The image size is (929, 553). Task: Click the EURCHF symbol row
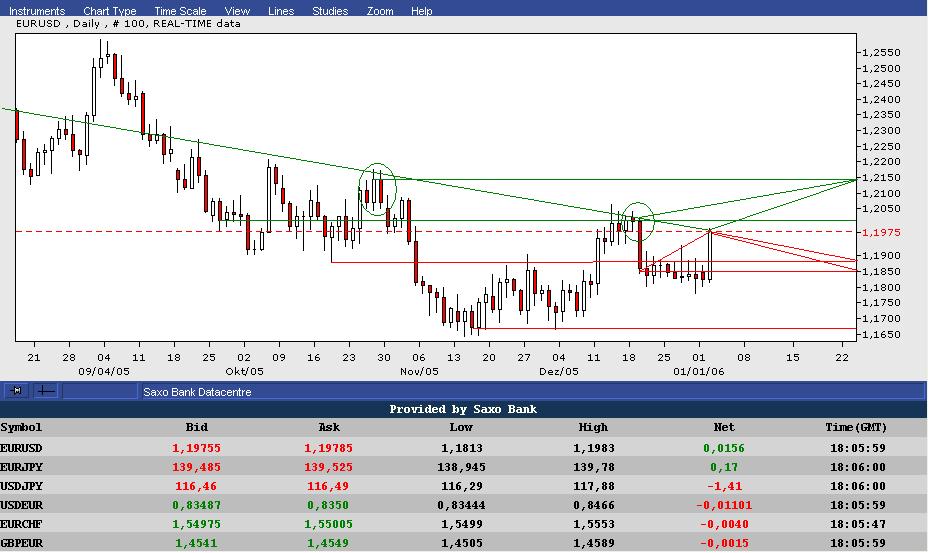pos(464,524)
